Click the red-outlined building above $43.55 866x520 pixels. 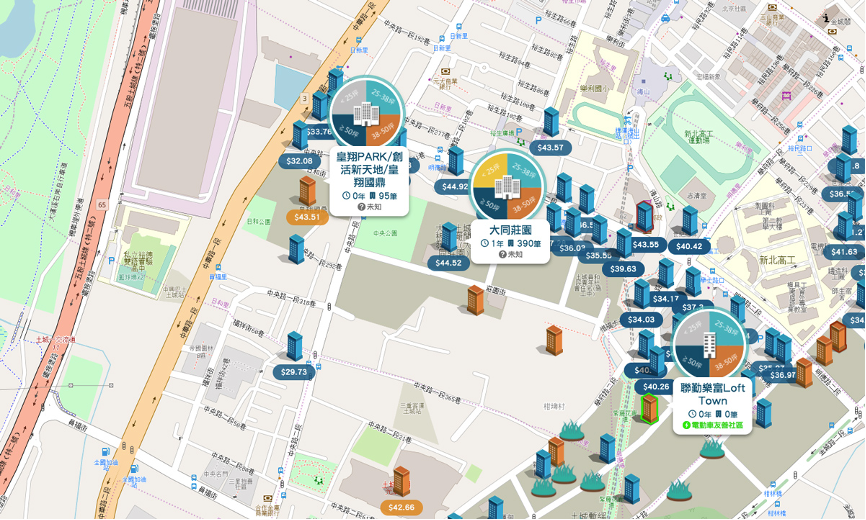pyautogui.click(x=645, y=216)
